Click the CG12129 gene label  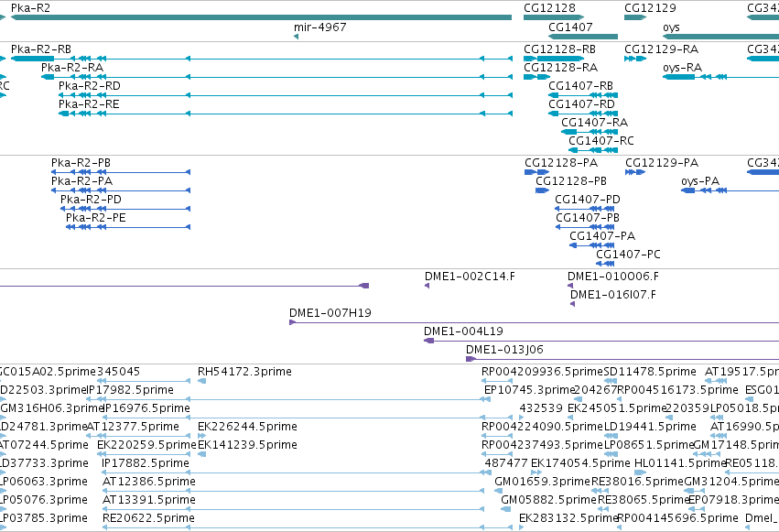click(650, 8)
